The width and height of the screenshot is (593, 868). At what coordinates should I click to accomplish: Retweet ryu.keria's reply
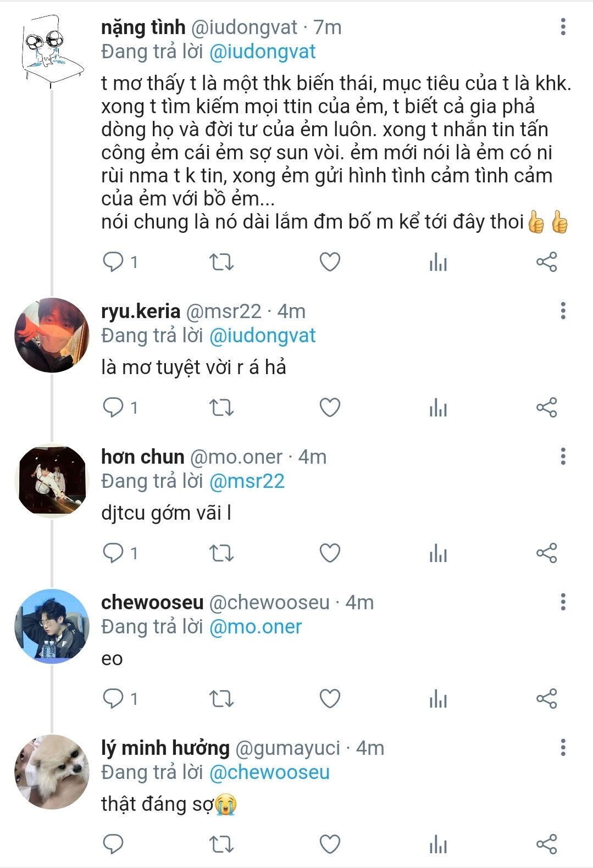[x=221, y=408]
